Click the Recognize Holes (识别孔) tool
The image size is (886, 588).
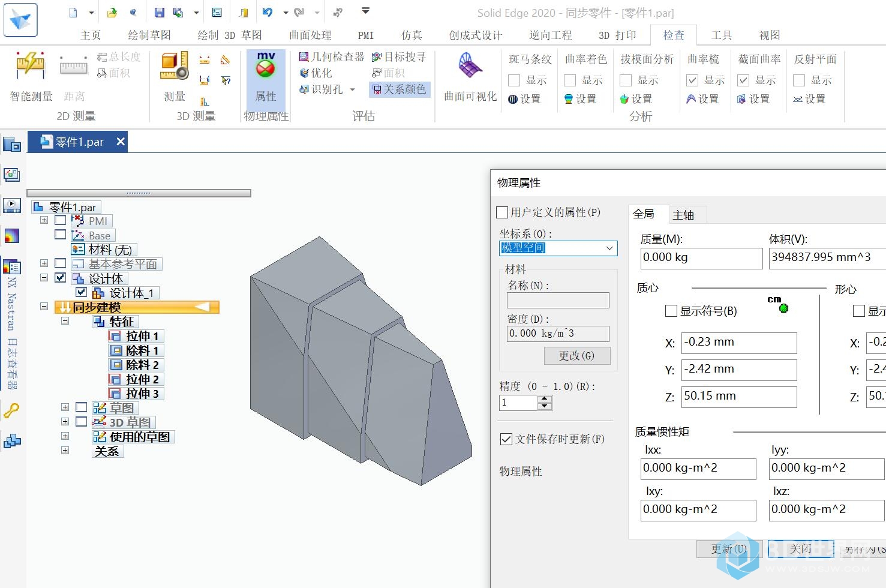pyautogui.click(x=322, y=89)
